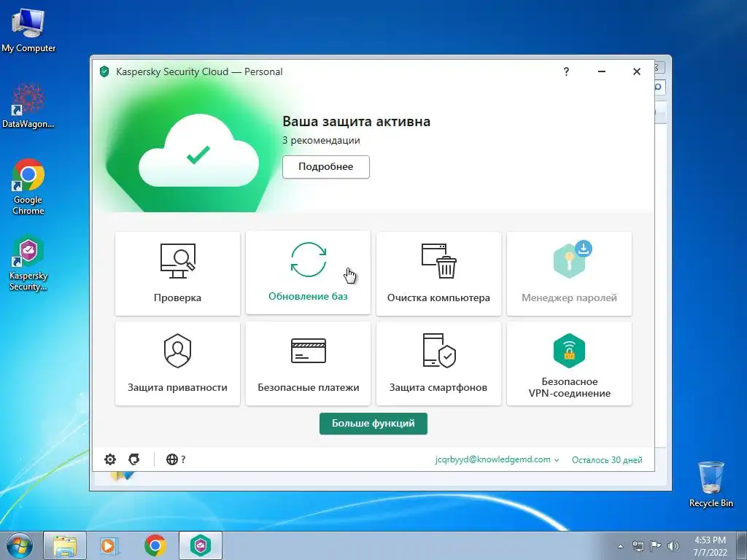Select Google Chrome desktop shortcut
Viewport: 747px width, 560px height.
point(28,187)
